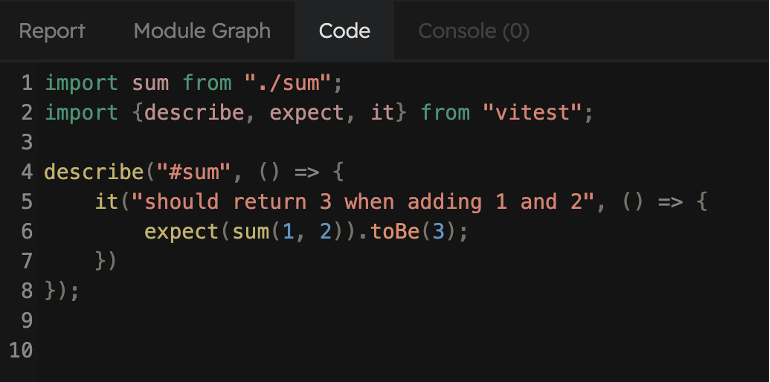This screenshot has height=382, width=770.
Task: Open the Module Graph tab
Action: [202, 31]
